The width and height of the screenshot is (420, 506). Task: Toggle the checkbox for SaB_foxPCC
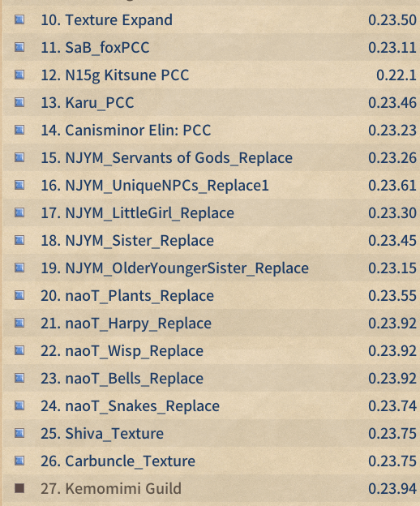click(19, 47)
